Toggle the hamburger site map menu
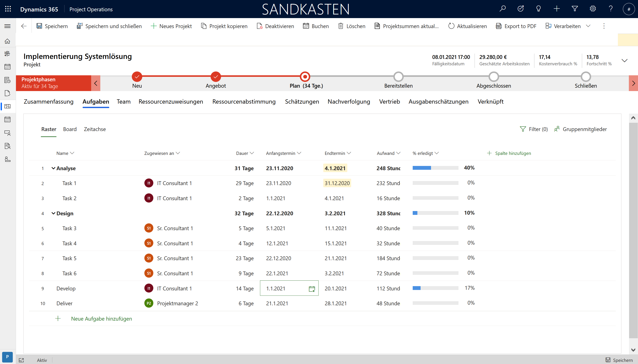Image resolution: width=638 pixels, height=364 pixels. [7, 26]
